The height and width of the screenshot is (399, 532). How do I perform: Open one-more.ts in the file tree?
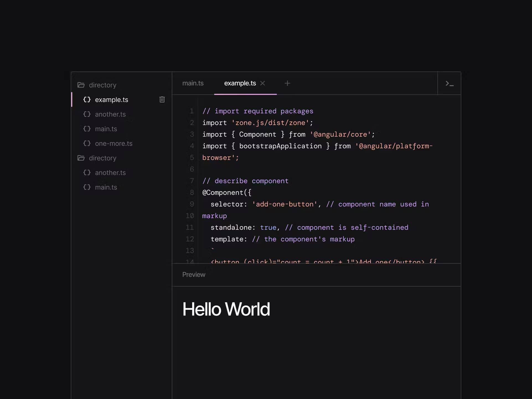tap(113, 144)
